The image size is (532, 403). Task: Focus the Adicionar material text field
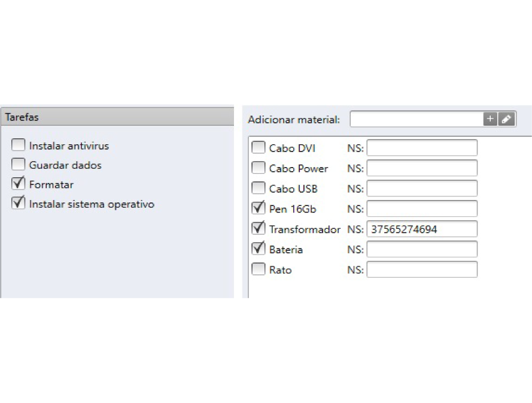417,119
